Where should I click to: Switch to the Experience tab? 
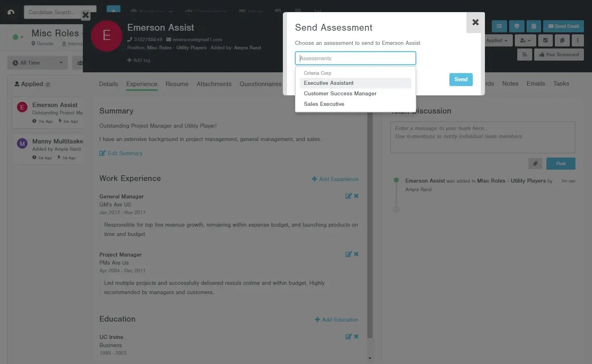pyautogui.click(x=142, y=84)
